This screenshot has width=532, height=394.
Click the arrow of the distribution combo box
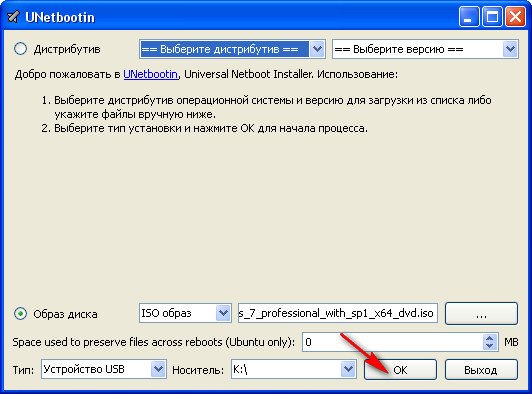317,49
